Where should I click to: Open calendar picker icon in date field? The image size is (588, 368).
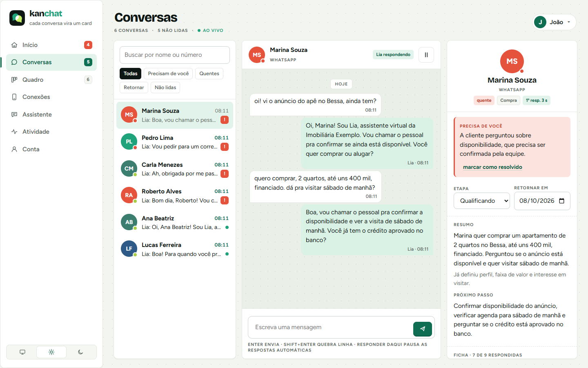(562, 201)
